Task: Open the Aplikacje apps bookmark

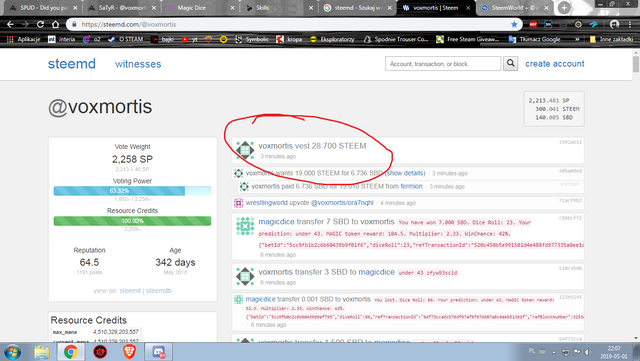Action: [x=24, y=39]
